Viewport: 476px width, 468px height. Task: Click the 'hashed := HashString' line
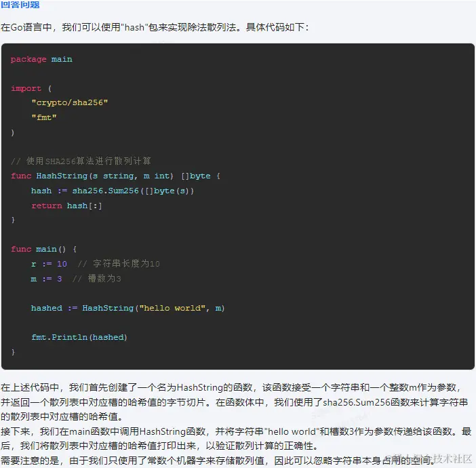(127, 308)
